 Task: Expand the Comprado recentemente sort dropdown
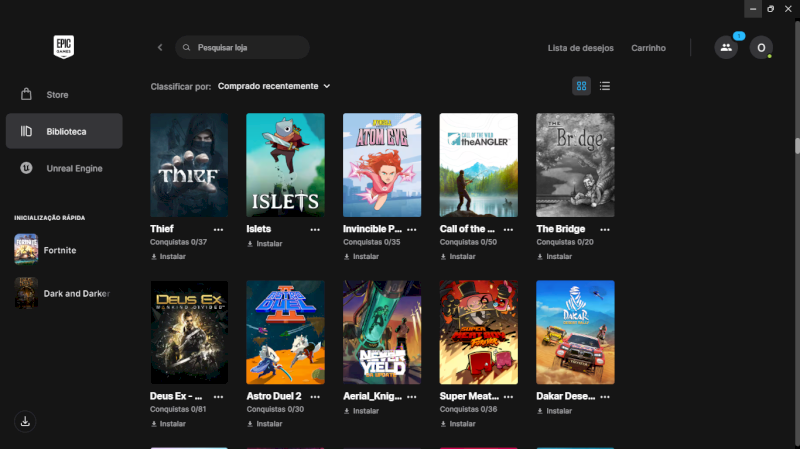point(274,86)
